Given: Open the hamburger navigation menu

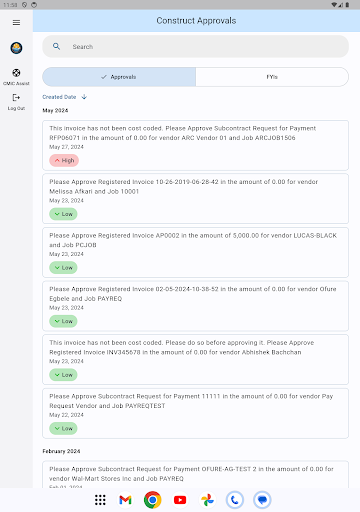Looking at the screenshot, I should tap(16, 23).
